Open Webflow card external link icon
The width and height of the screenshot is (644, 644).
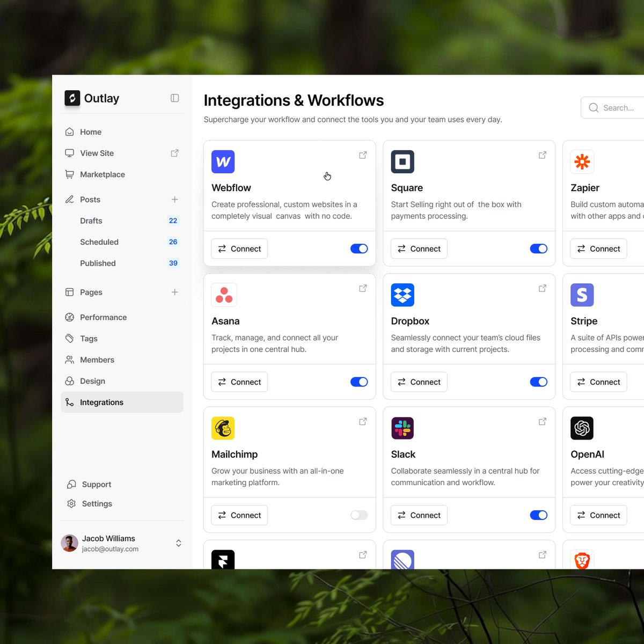point(363,155)
